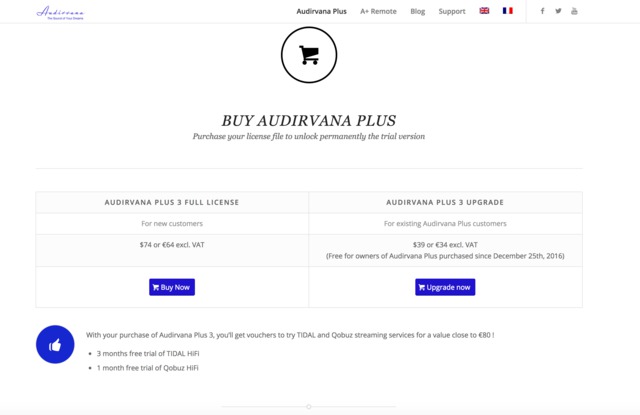Select the Audirvana Plus 3 Full License header
This screenshot has width=640, height=415.
click(172, 202)
